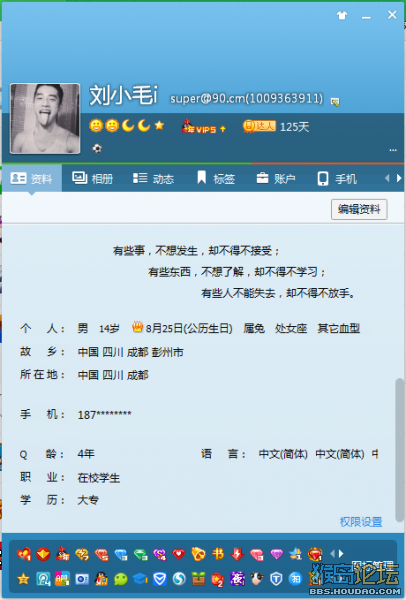Click the profile avatar photo
406x600 pixels.
[45, 119]
